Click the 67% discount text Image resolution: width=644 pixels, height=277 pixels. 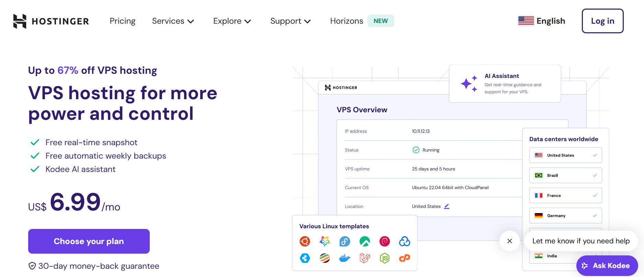[68, 70]
